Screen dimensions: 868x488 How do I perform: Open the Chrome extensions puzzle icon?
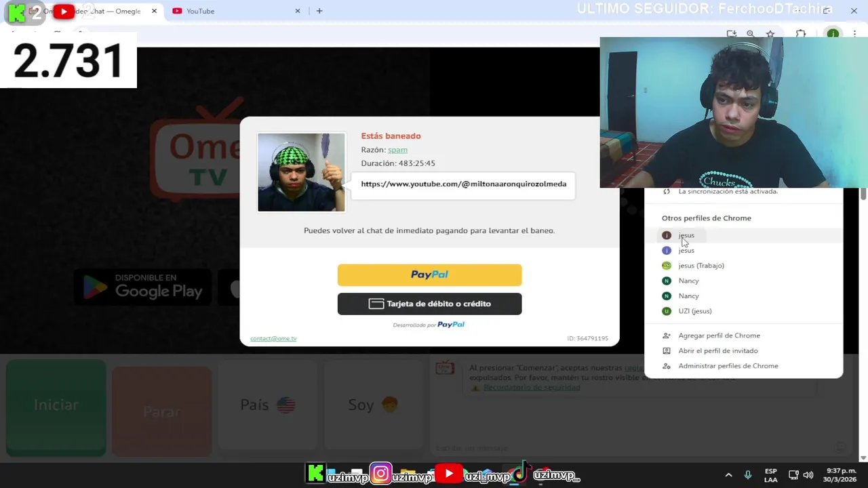pos(801,34)
